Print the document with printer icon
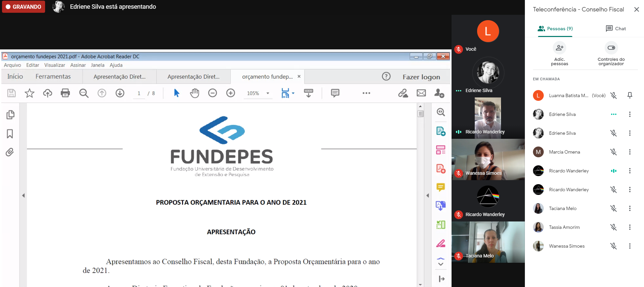The height and width of the screenshot is (287, 644). [x=65, y=93]
